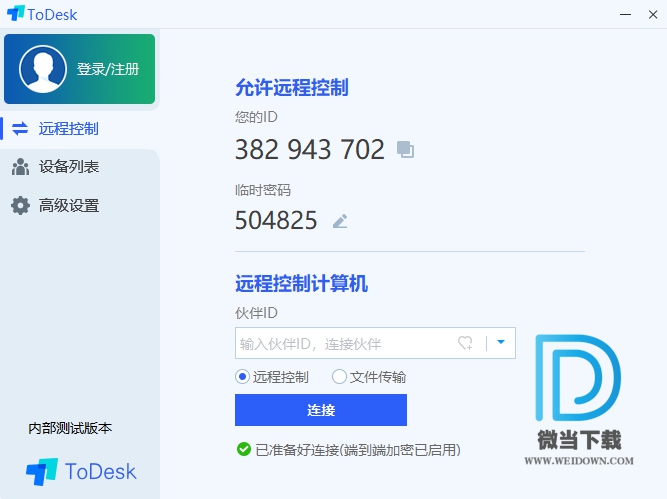This screenshot has width=667, height=499.
Task: Edit the temporary password with pencil icon
Action: 340,221
